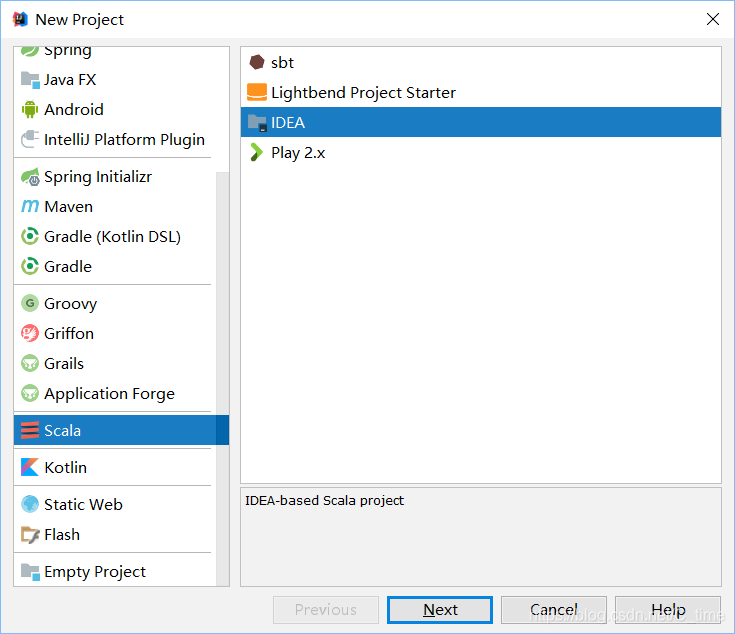Click the Android robot icon
735x634 pixels.
click(30, 110)
